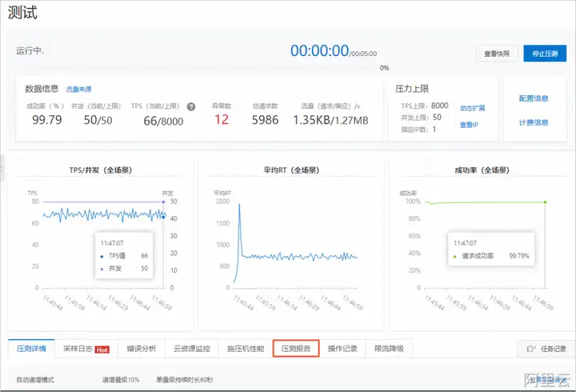Click the 请求成功率 99.79% tooltip row
The width and height of the screenshot is (576, 392).
tap(491, 256)
